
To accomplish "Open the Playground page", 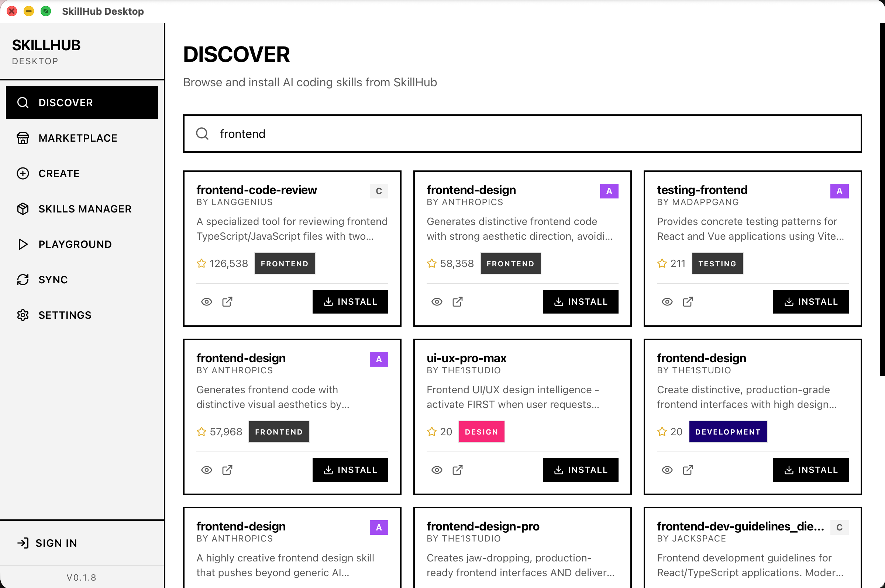I will tap(75, 244).
